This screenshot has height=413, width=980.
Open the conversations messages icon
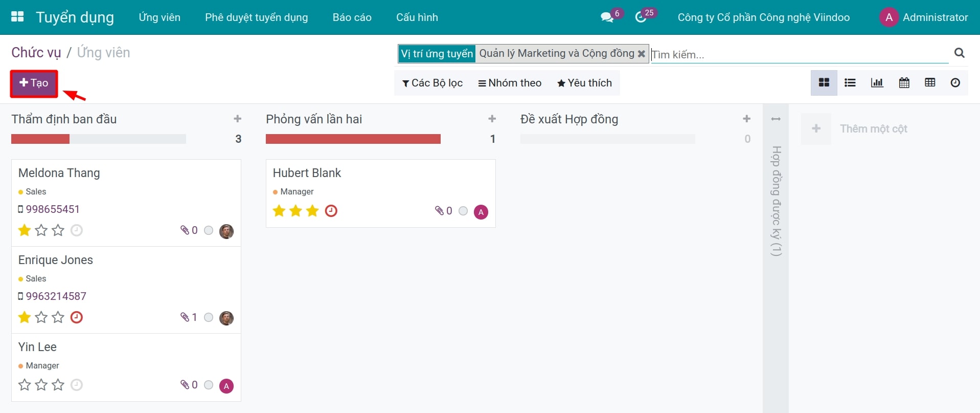607,17
